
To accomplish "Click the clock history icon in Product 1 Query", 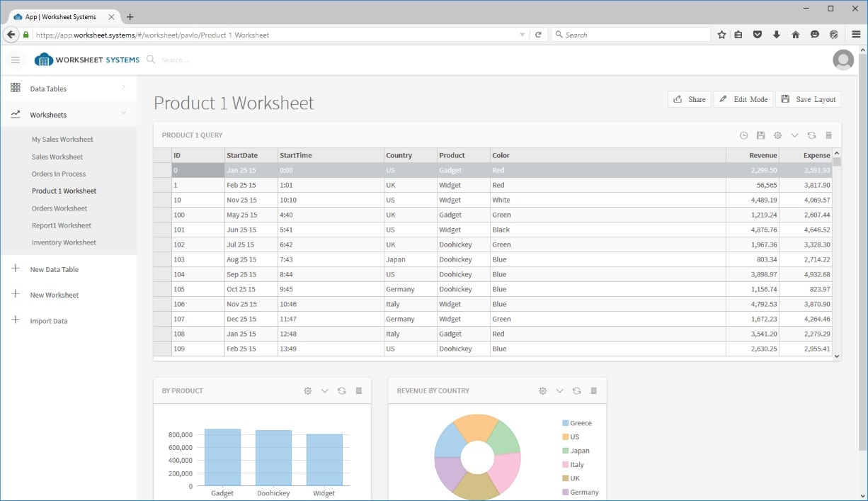I will (743, 135).
